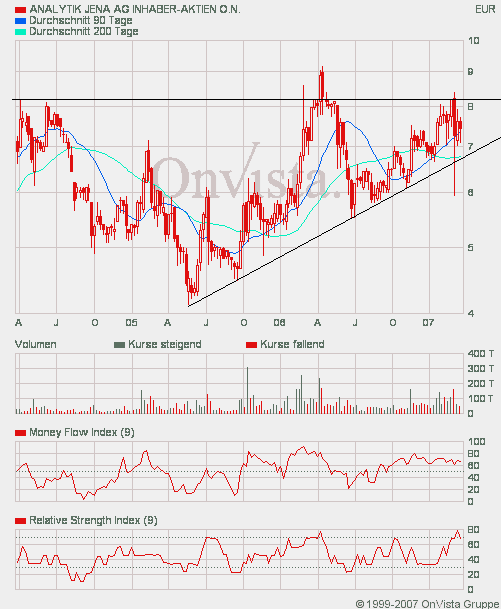Click the price axis value 9

[x=471, y=71]
